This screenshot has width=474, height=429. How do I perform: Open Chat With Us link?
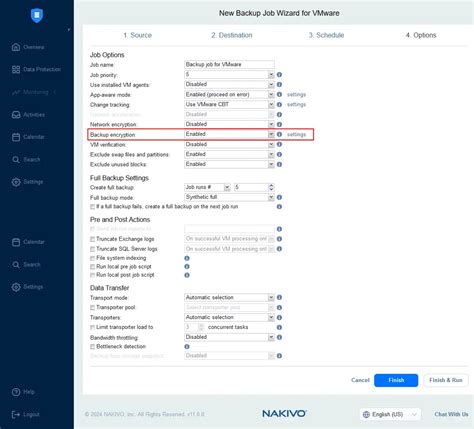(451, 414)
